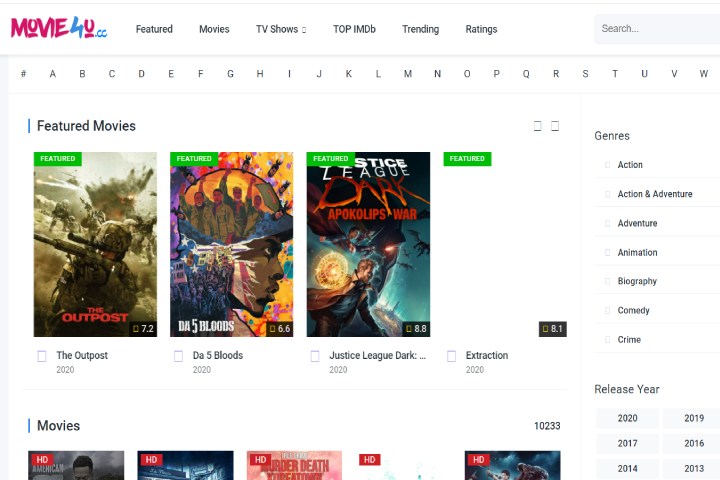Choose release year 2017
This screenshot has height=480, width=720.
click(x=627, y=443)
